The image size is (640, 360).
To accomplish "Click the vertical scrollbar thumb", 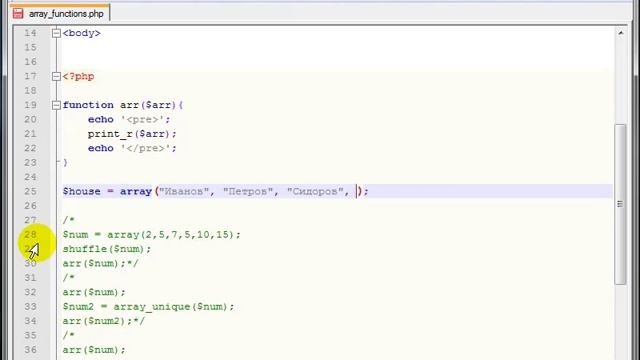I will tap(620, 204).
